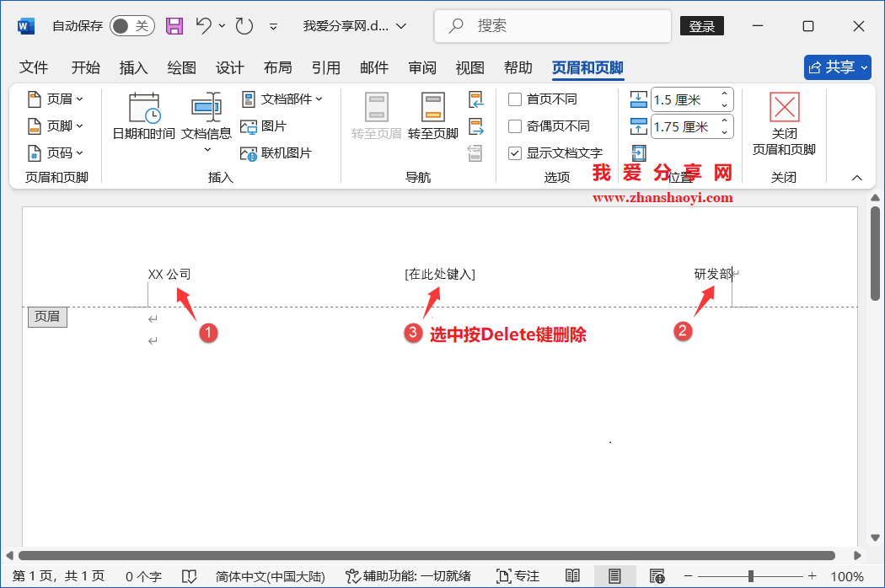Open the Word app icon

pos(26,26)
